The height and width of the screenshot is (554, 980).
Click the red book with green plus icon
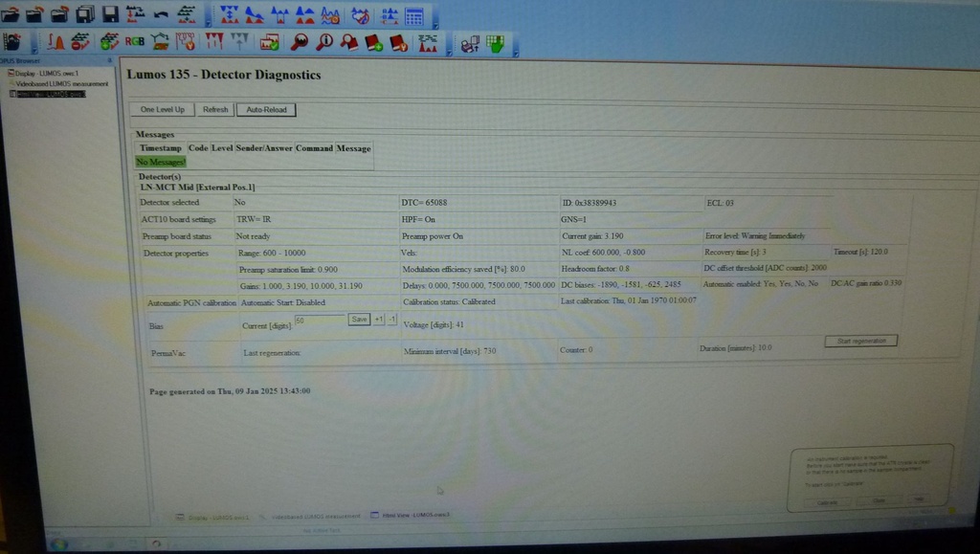374,43
